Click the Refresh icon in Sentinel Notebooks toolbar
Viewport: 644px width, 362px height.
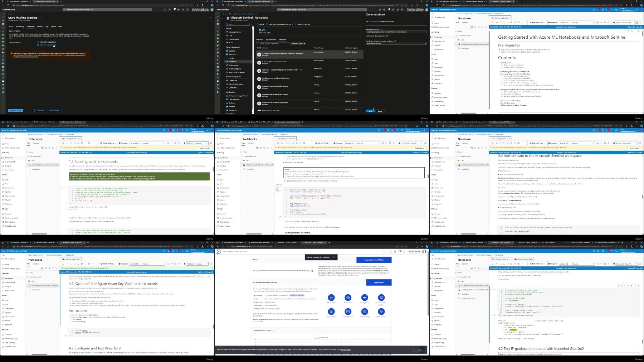click(260, 24)
